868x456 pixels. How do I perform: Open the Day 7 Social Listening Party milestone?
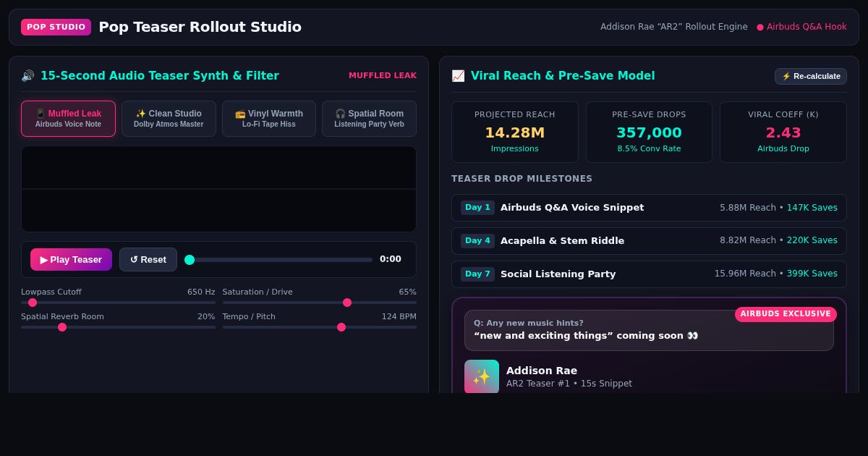point(649,274)
